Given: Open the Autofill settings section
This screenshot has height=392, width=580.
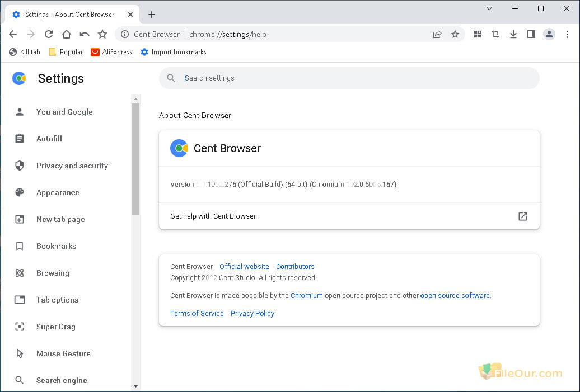Looking at the screenshot, I should click(50, 139).
